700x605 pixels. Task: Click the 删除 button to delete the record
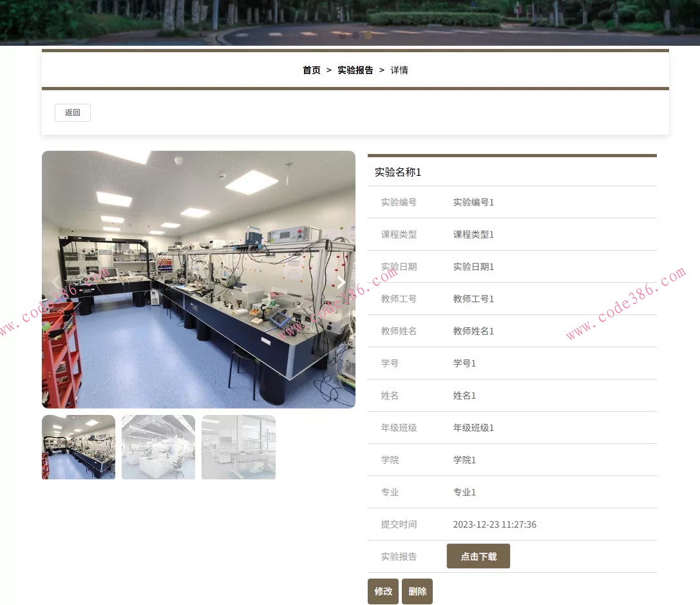417,591
